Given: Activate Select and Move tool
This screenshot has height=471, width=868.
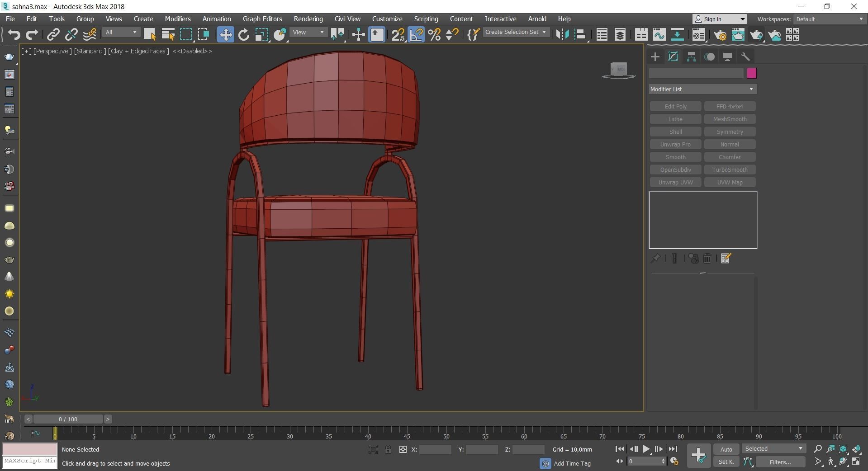Looking at the screenshot, I should pos(225,35).
